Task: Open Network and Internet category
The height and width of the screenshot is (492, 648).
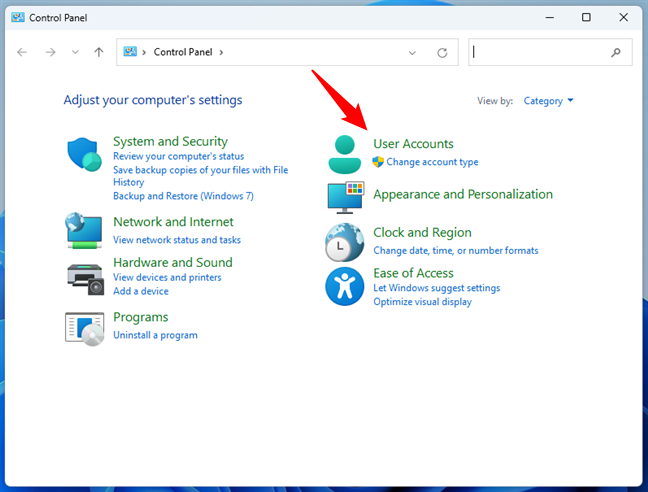Action: click(x=173, y=222)
